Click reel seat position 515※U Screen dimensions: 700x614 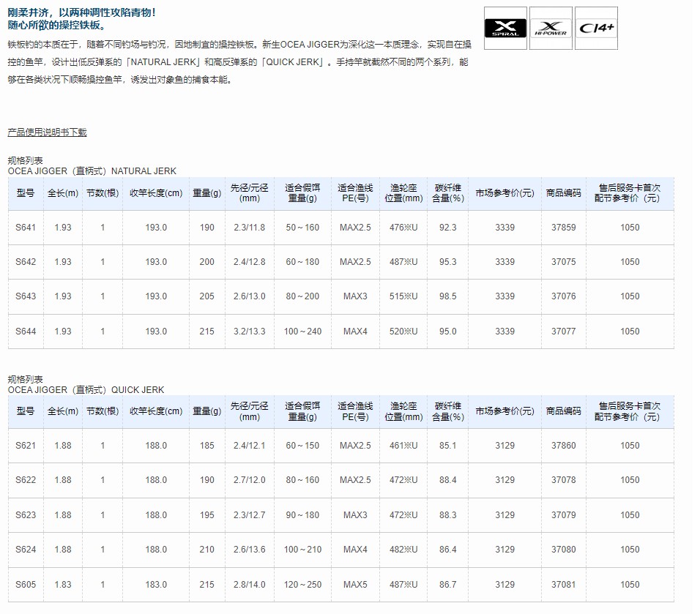403,296
